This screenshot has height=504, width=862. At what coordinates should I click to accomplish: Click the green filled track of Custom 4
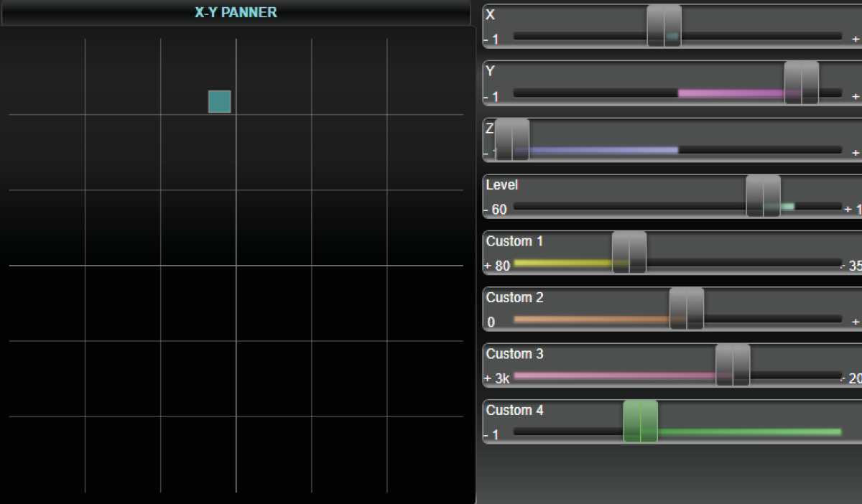747,432
